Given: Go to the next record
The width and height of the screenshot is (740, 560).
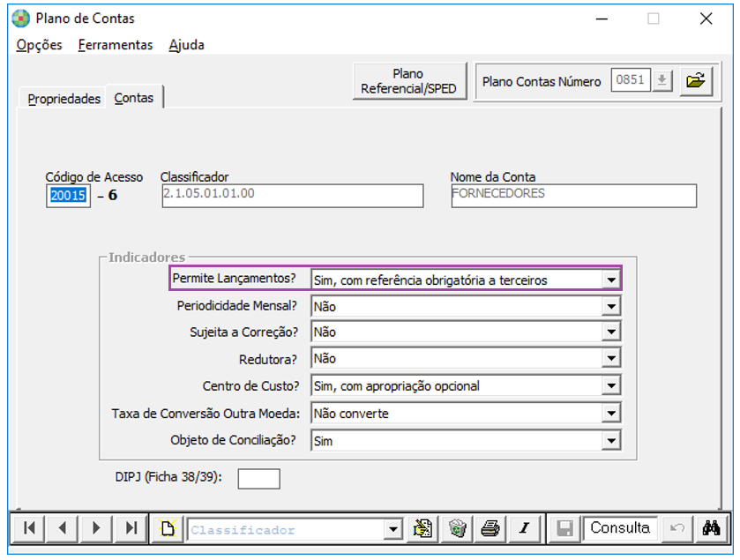Looking at the screenshot, I should (x=96, y=528).
